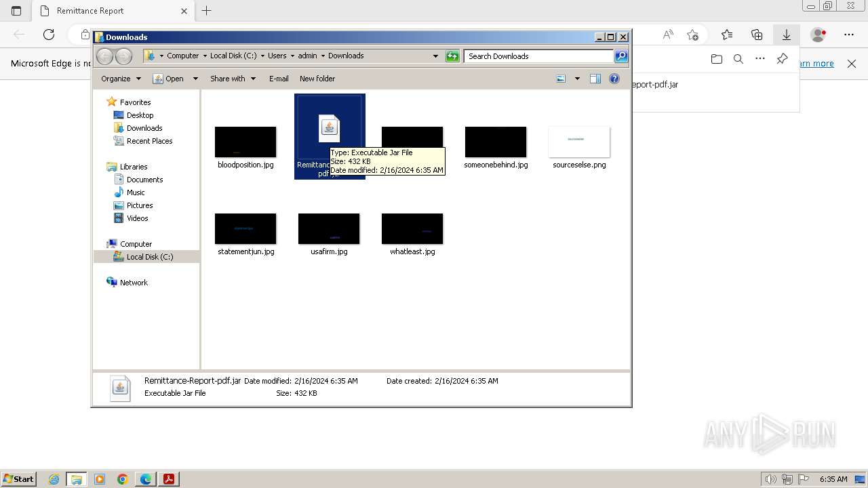868x488 pixels.
Task: Click Users in the address path
Action: pos(277,56)
